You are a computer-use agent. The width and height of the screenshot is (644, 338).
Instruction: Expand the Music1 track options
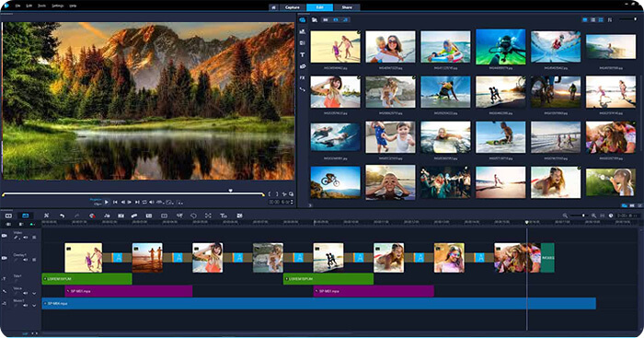(x=34, y=306)
